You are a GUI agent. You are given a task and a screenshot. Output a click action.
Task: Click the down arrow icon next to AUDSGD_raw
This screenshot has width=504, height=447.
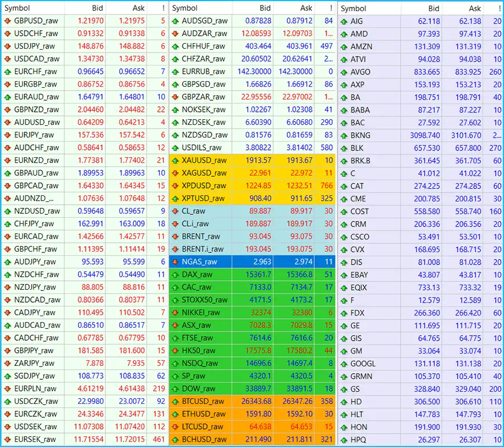point(175,21)
